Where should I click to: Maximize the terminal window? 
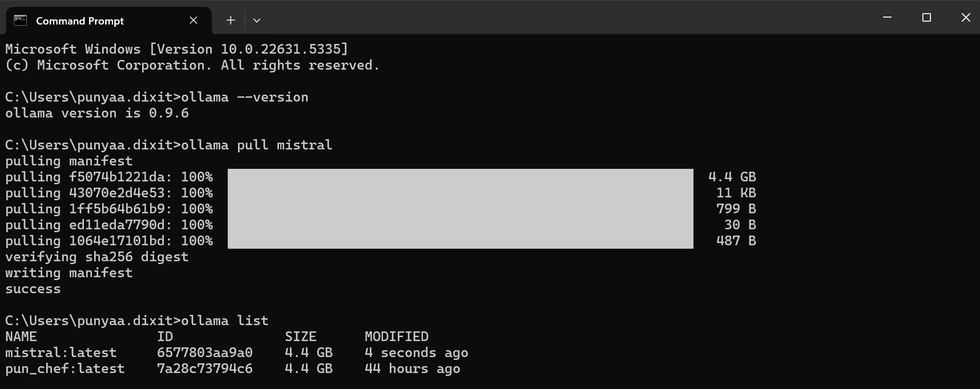coord(926,18)
